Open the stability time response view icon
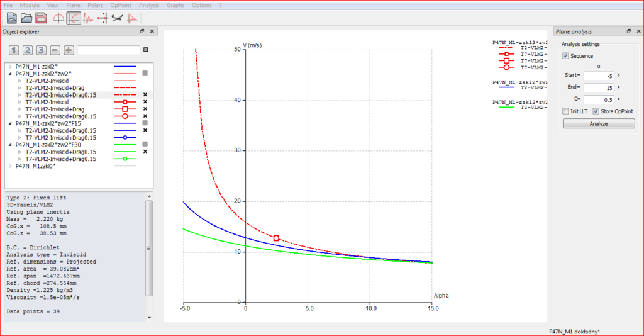Viewport: 644px width, 336px height. [89, 18]
